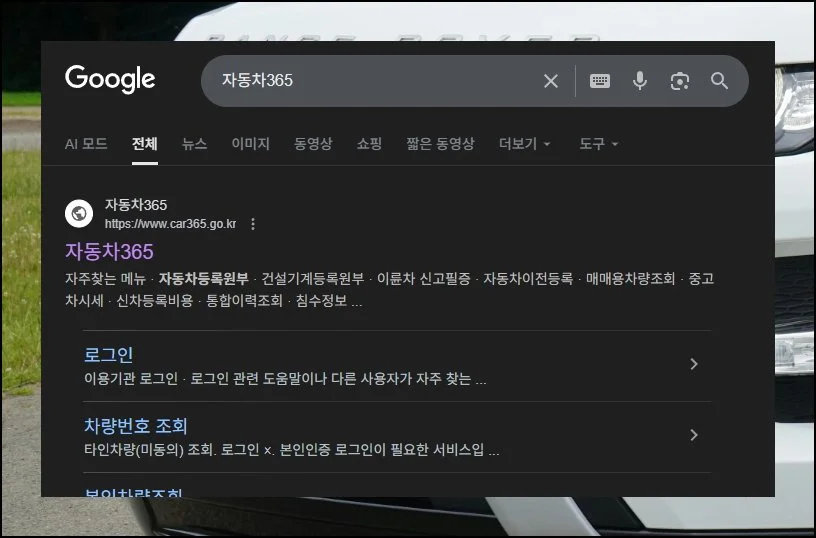Viewport: 816px width, 538px height.
Task: Open the 뉴스 tab
Action: click(x=195, y=144)
